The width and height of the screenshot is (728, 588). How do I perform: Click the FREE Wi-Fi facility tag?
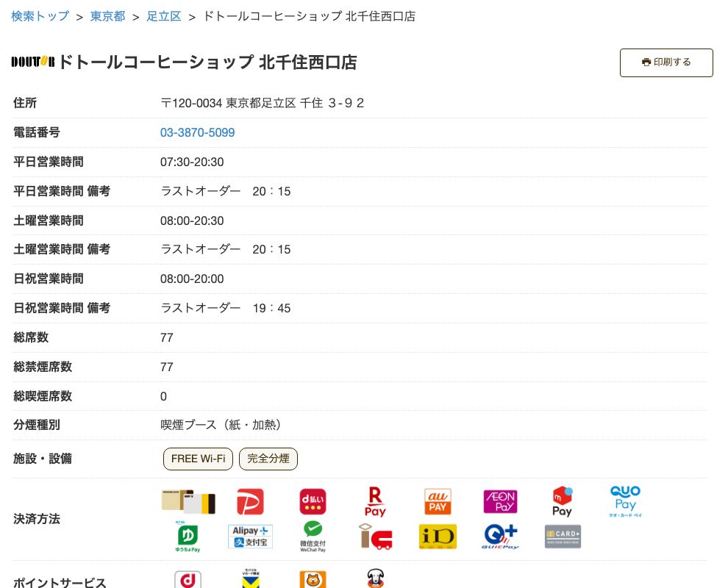(x=198, y=459)
